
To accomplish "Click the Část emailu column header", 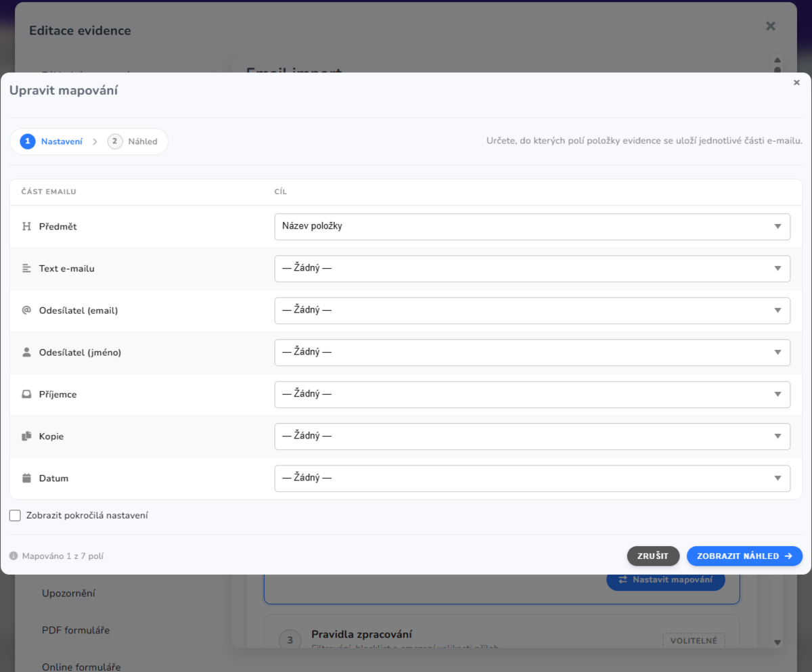I will click(x=49, y=192).
